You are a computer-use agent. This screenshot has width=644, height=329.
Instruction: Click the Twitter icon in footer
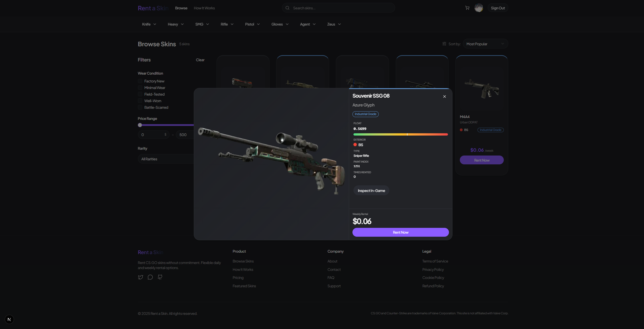pos(140,277)
